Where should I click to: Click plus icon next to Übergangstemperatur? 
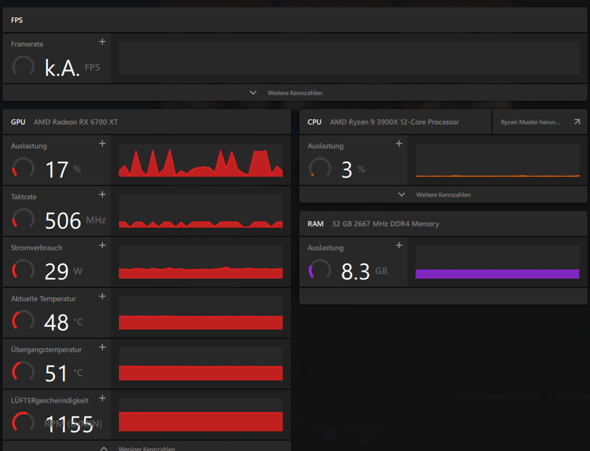(x=102, y=347)
